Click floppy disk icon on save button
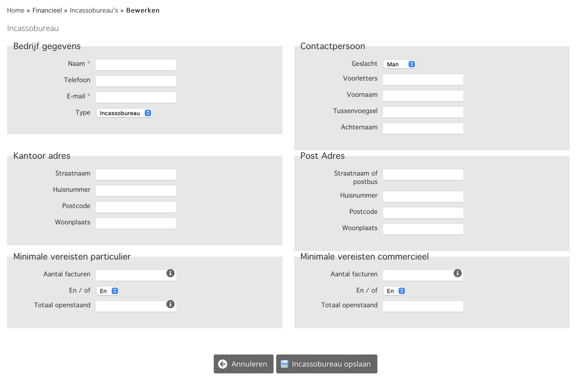Image resolution: width=588 pixels, height=381 pixels. point(284,364)
